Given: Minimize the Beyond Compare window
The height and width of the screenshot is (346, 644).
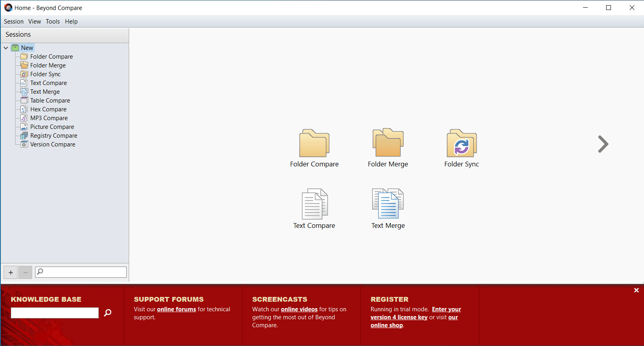Looking at the screenshot, I should [x=585, y=8].
